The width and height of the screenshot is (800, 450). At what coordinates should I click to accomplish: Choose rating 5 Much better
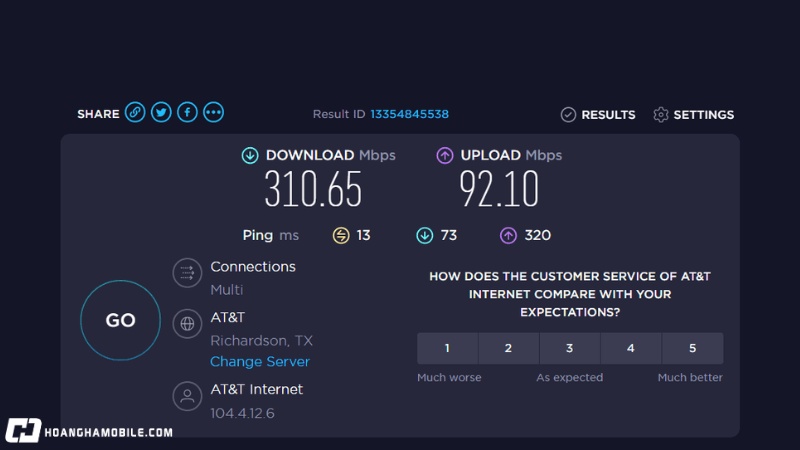coord(692,348)
